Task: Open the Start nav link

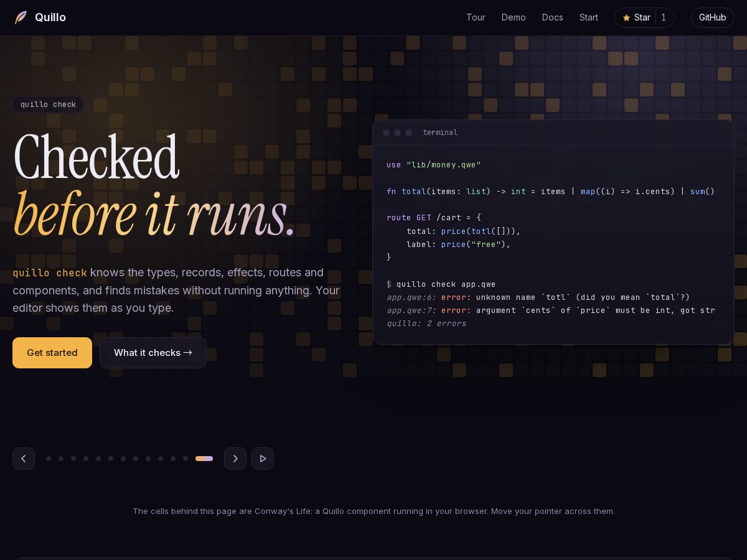Action: tap(589, 17)
